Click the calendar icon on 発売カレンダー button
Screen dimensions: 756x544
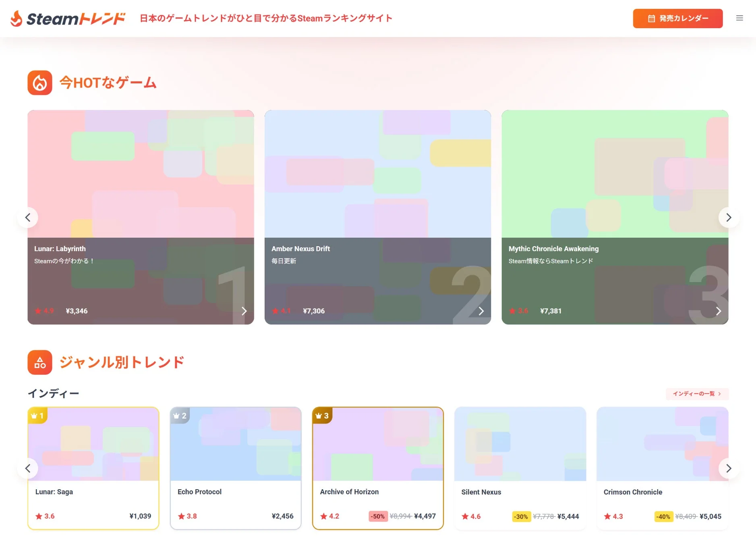651,18
